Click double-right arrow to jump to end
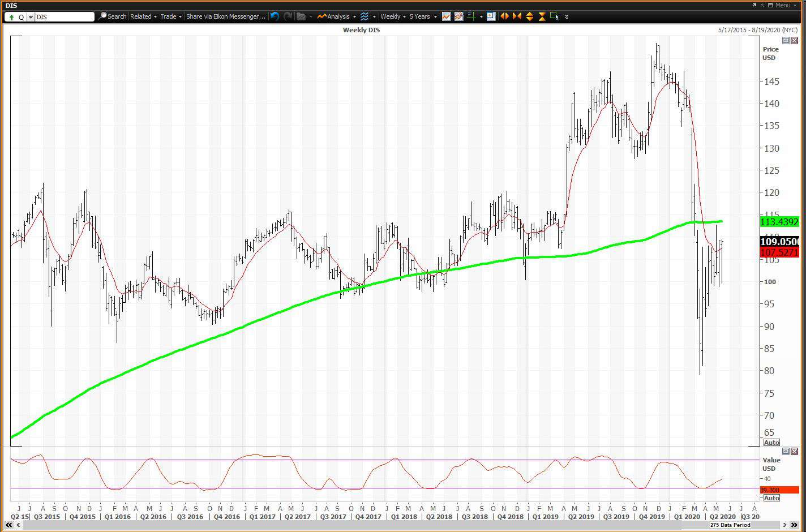Image resolution: width=806 pixels, height=532 pixels. pos(795,525)
